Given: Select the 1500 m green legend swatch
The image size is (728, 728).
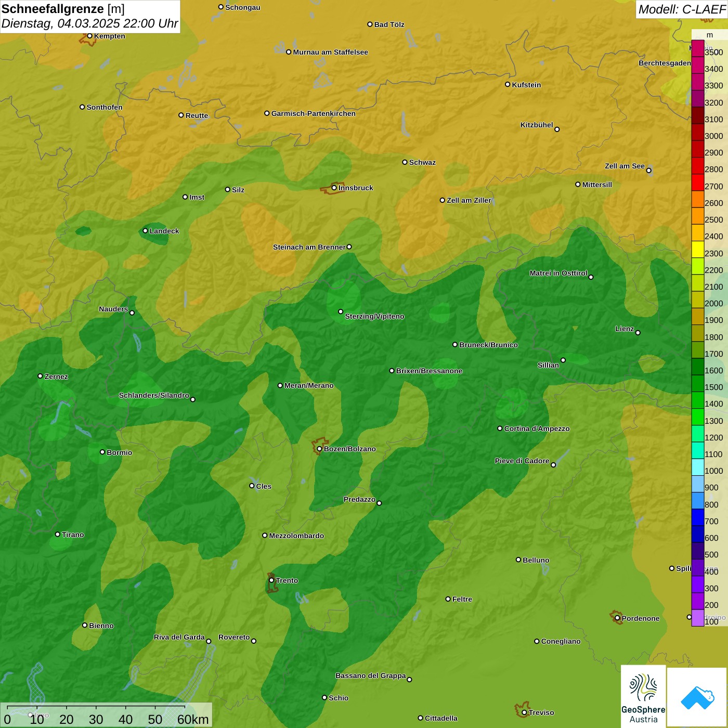Looking at the screenshot, I should tap(697, 383).
